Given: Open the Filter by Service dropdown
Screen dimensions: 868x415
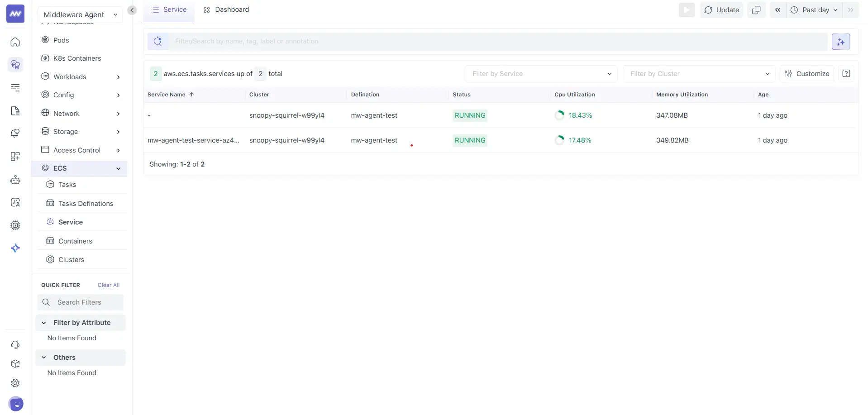Looking at the screenshot, I should 541,74.
